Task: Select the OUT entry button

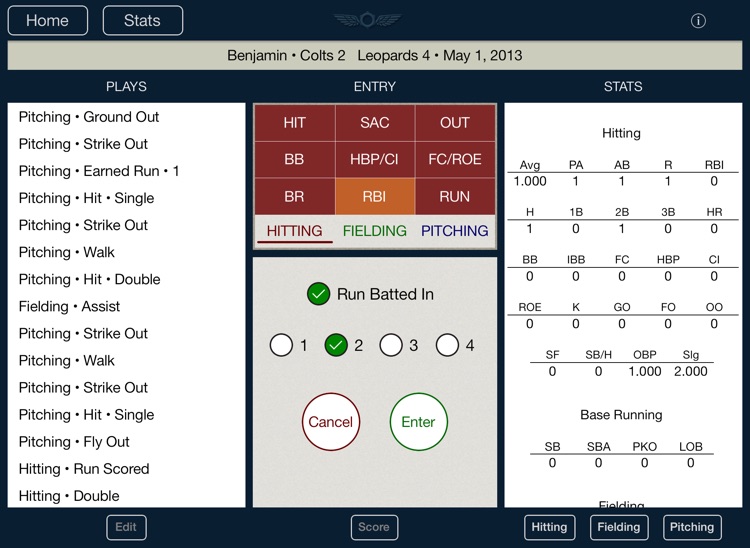Action: coord(455,123)
